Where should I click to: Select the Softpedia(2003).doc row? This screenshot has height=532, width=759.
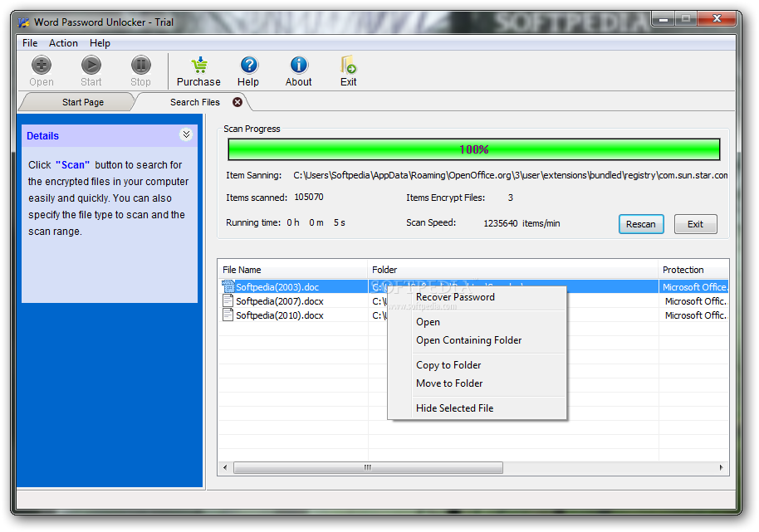(x=473, y=286)
